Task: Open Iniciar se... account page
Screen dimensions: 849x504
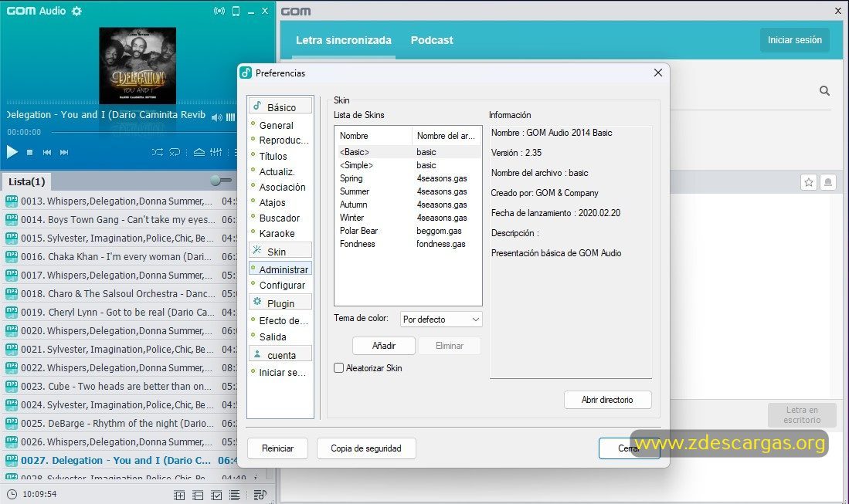Action: tap(282, 372)
